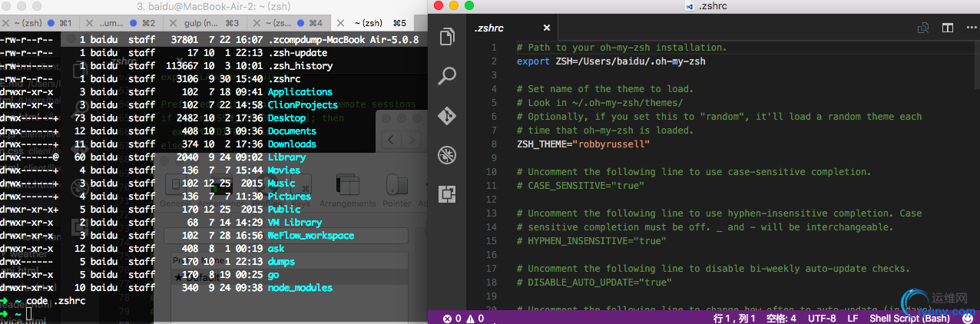
Task: Switch to the ~ (zs... ⌘4 terminal tab
Action: [x=290, y=24]
